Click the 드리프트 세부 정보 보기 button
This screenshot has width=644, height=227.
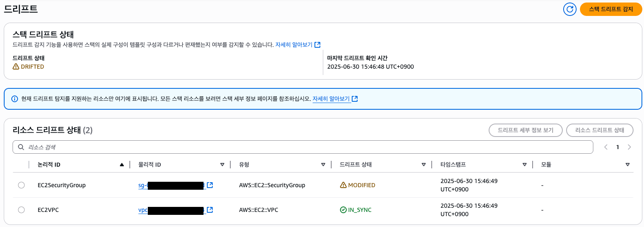526,130
